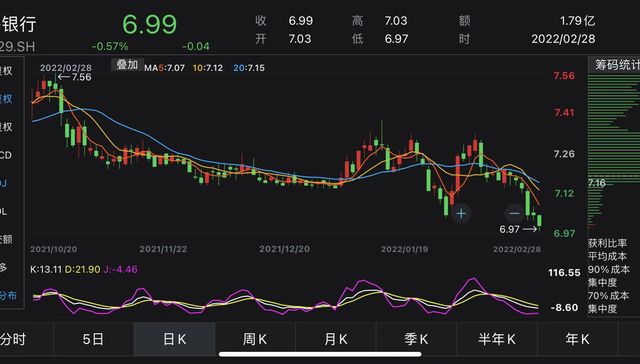
Task: Tap the 叠加 overlay button
Action: (127, 64)
